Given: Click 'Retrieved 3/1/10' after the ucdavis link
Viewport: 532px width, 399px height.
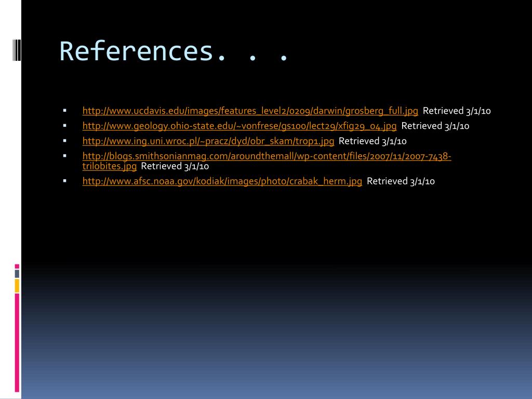Looking at the screenshot, I should click(457, 111).
